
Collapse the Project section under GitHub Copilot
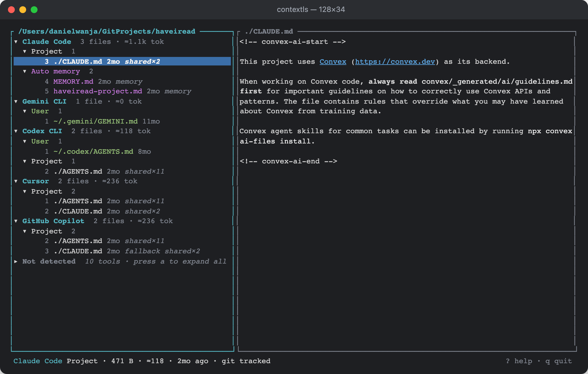(25, 231)
